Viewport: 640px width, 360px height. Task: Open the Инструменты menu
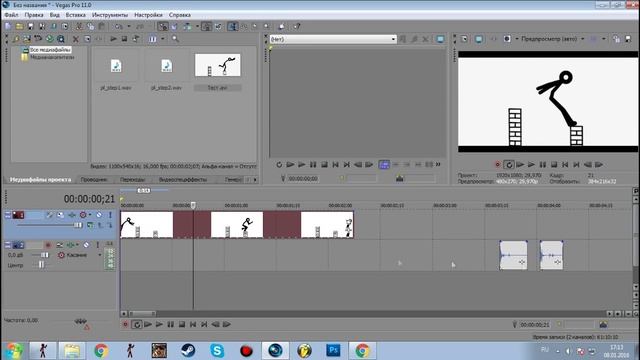coord(110,15)
